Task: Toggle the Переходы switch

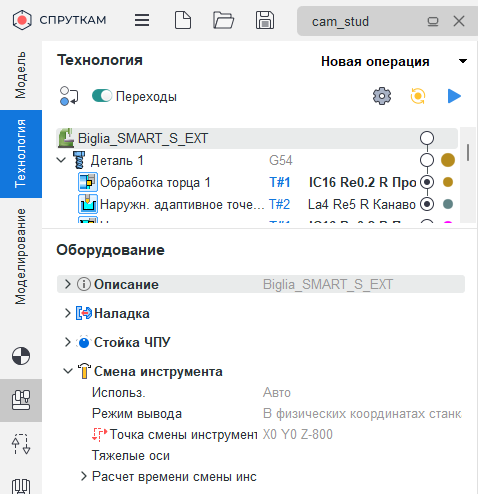Action: coord(102,96)
